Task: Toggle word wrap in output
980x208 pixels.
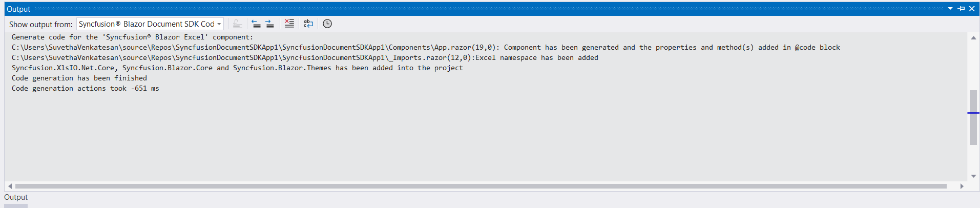Action: point(308,24)
